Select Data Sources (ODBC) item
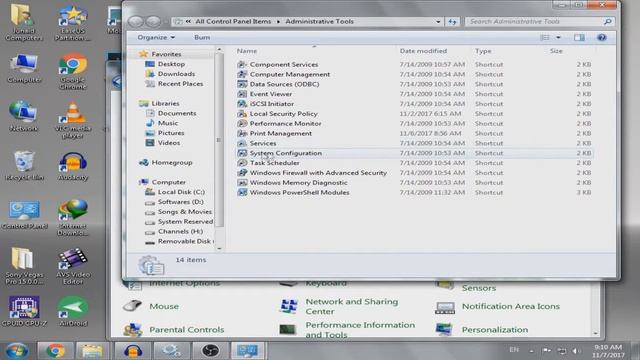The height and width of the screenshot is (360, 640). 284,84
